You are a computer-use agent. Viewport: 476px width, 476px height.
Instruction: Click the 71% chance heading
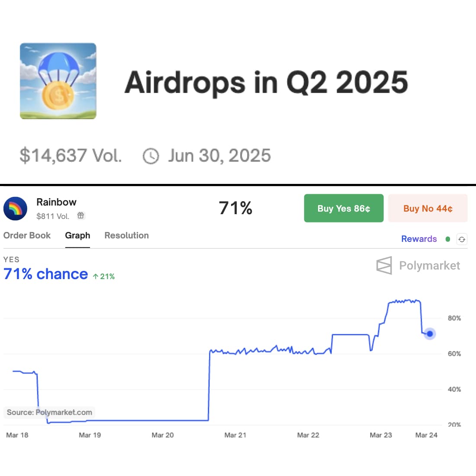coord(45,274)
